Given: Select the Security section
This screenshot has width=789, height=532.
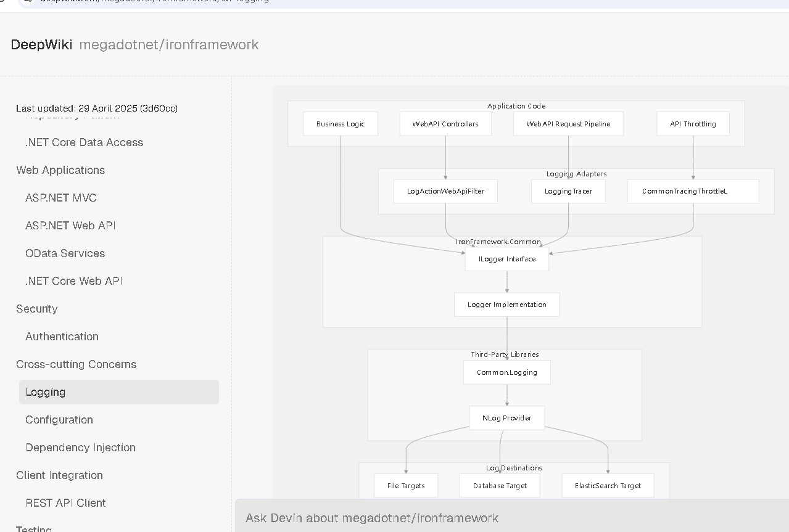Looking at the screenshot, I should click(x=37, y=309).
